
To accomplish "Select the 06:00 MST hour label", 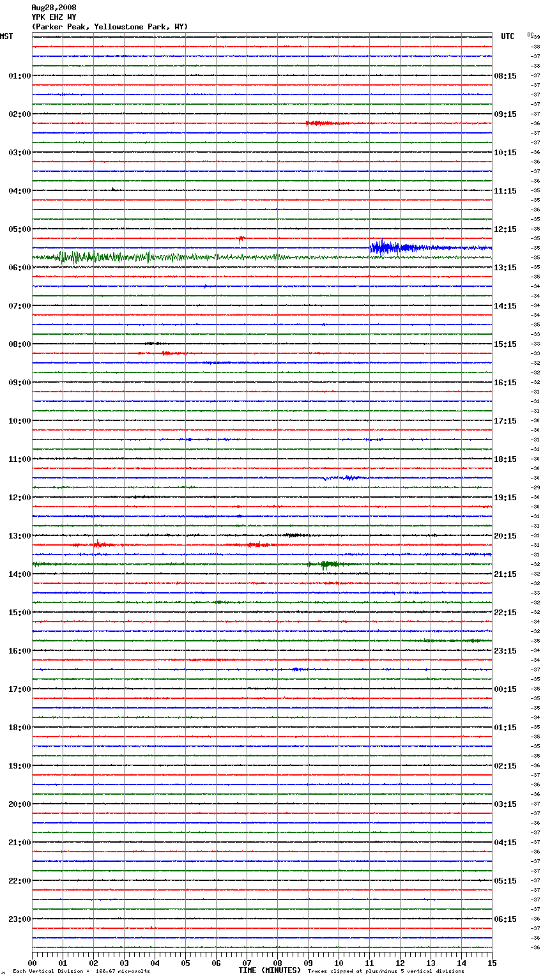I will [x=20, y=268].
